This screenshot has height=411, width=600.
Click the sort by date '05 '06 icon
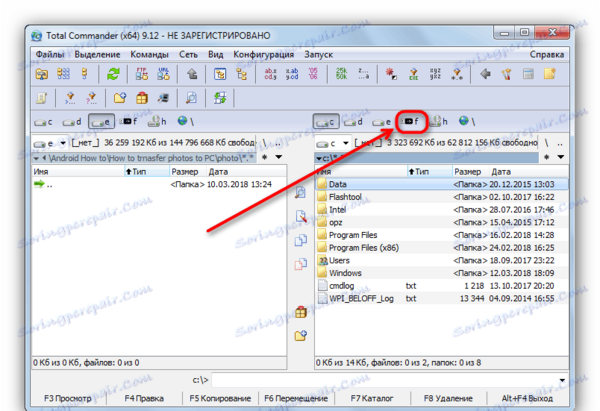[313, 73]
